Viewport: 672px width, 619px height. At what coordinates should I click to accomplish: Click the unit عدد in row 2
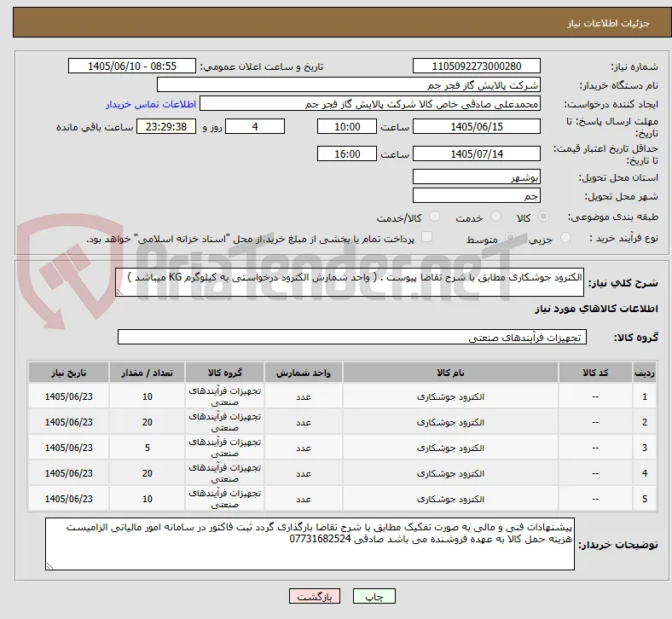pos(304,423)
